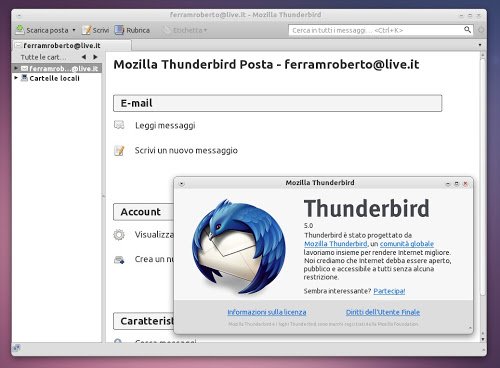Open the About dialog window menu button

point(181,183)
